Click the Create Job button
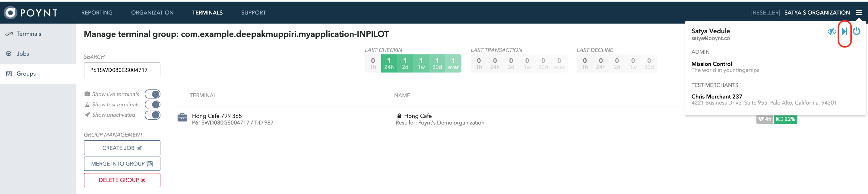This screenshot has width=868, height=194. coord(122,148)
